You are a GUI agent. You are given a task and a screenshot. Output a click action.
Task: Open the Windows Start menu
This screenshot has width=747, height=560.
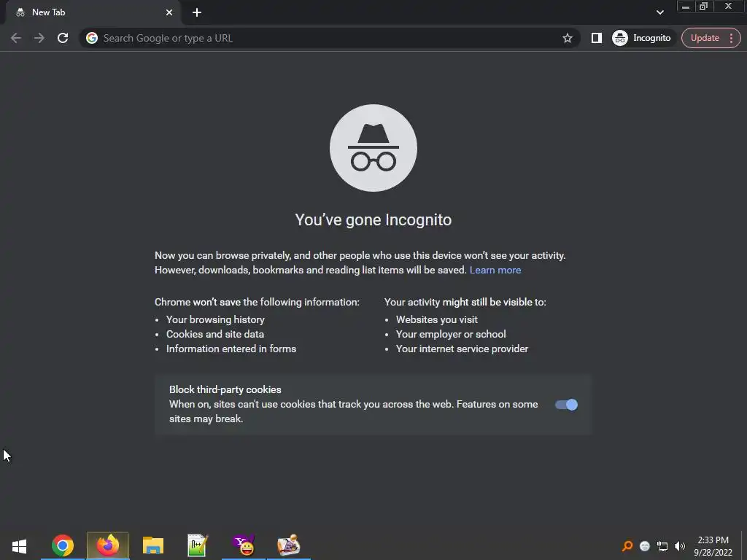[x=19, y=545]
